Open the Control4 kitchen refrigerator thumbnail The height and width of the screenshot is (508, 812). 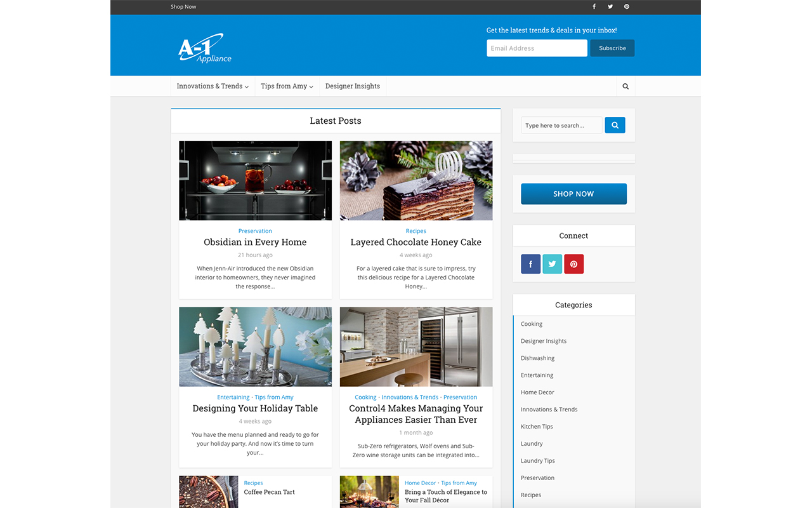click(416, 347)
